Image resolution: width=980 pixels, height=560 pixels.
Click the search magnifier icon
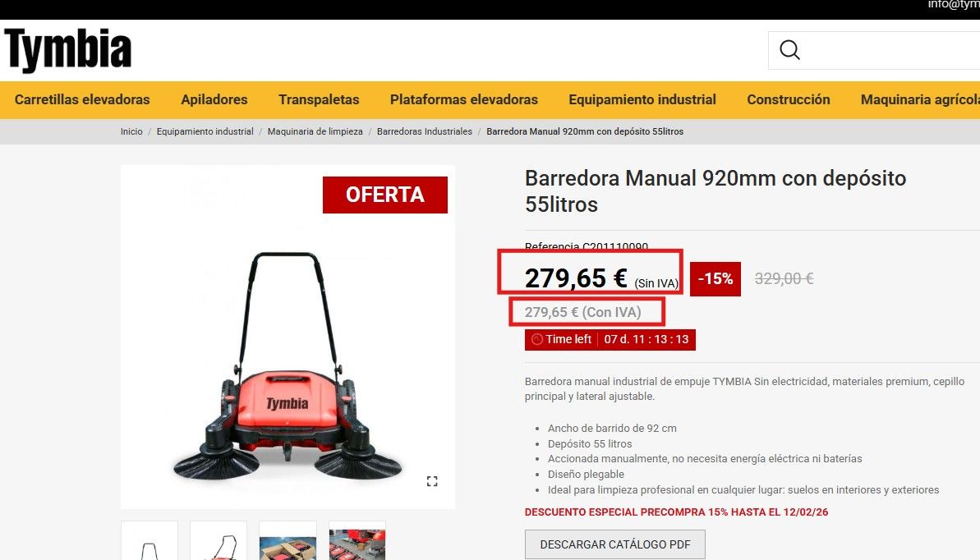click(x=789, y=50)
